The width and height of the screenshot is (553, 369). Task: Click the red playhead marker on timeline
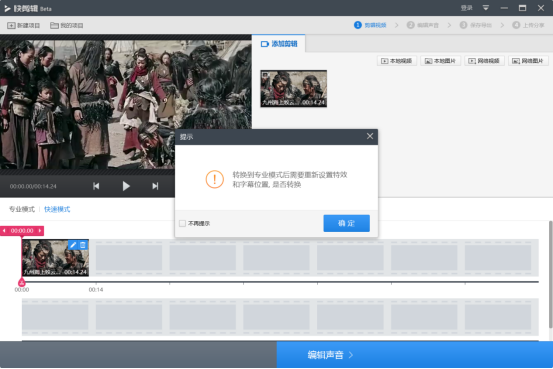point(22,282)
